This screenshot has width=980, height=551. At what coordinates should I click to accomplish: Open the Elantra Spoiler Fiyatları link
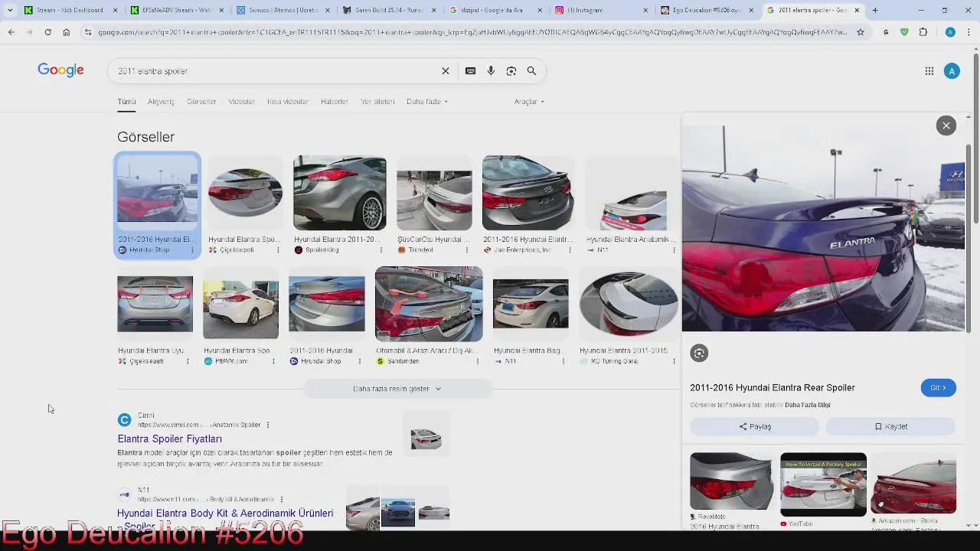(x=169, y=439)
